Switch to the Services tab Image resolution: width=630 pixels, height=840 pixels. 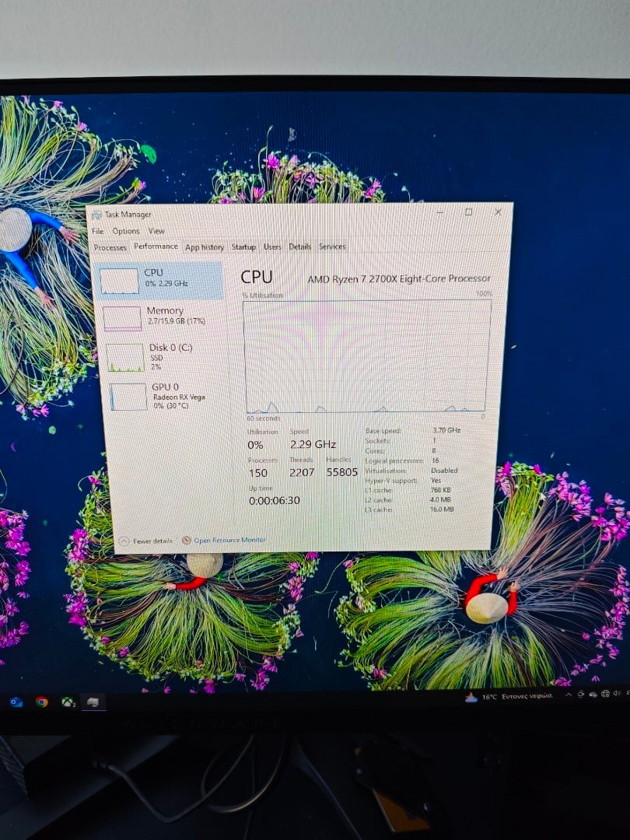332,247
